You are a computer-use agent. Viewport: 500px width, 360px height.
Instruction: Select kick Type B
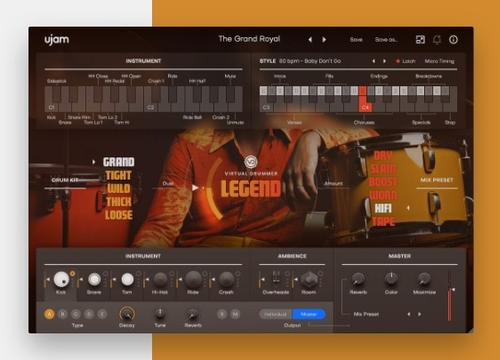point(62,314)
